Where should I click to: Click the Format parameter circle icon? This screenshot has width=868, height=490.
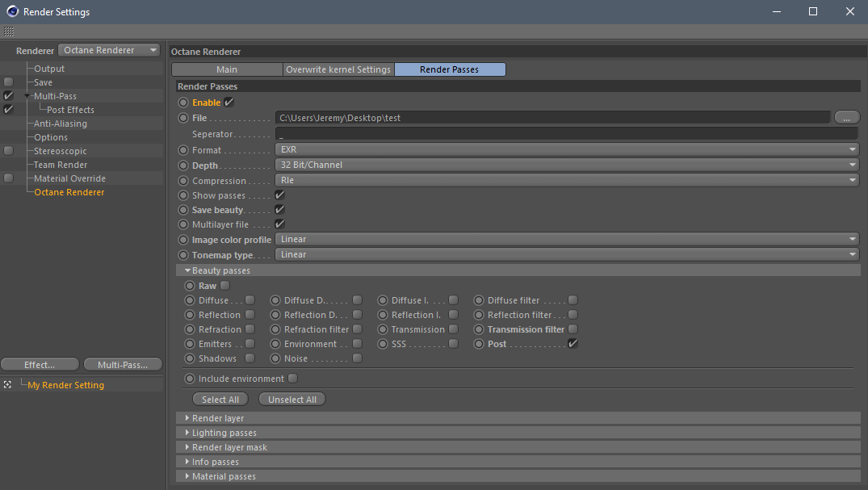183,150
